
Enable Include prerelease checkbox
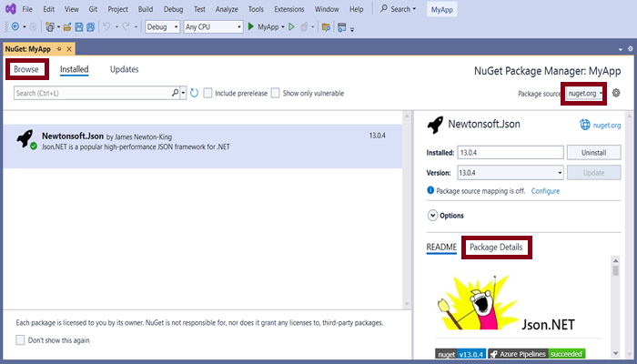click(x=207, y=93)
